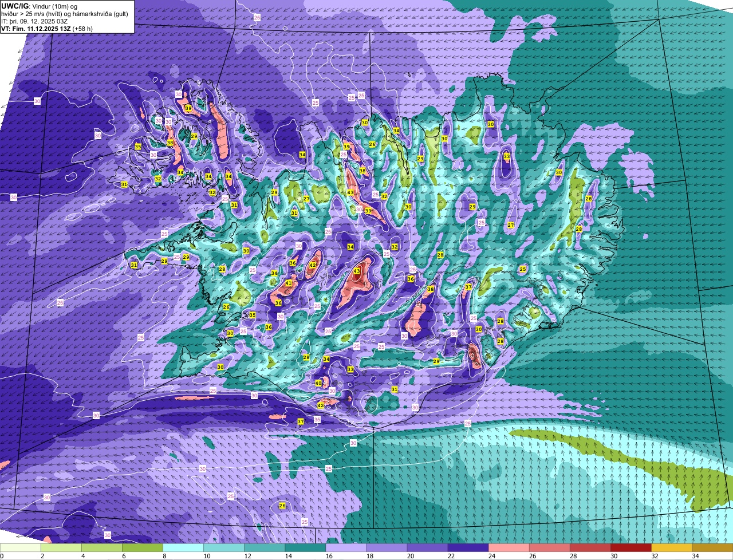This screenshot has height=560, width=733.
Task: Pick the 6–8 m/s olive green legend block
Action: (143, 548)
